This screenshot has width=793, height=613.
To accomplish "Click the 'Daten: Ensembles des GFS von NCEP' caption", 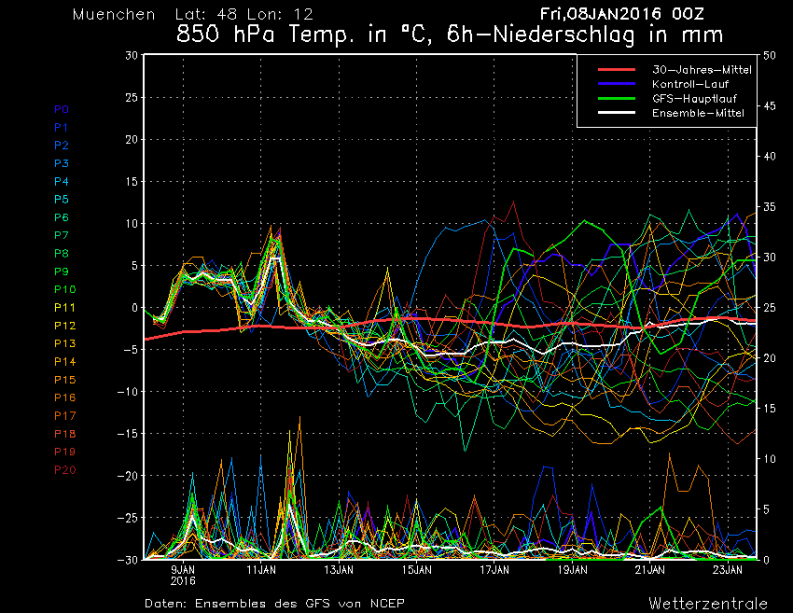I will [x=281, y=603].
